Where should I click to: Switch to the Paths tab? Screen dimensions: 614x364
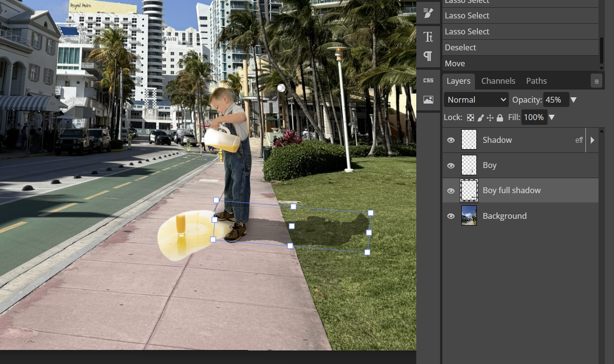pyautogui.click(x=536, y=81)
